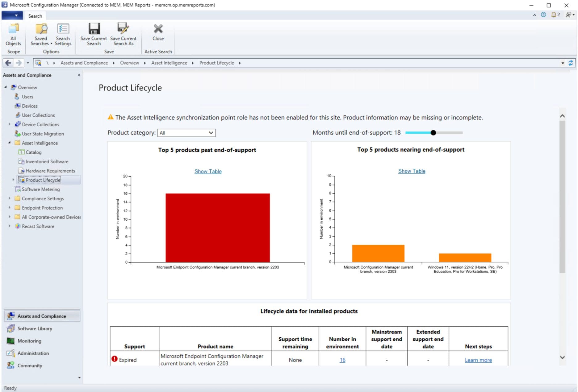The width and height of the screenshot is (578, 392).
Task: Expand the Compliance Settings node
Action: click(9, 198)
